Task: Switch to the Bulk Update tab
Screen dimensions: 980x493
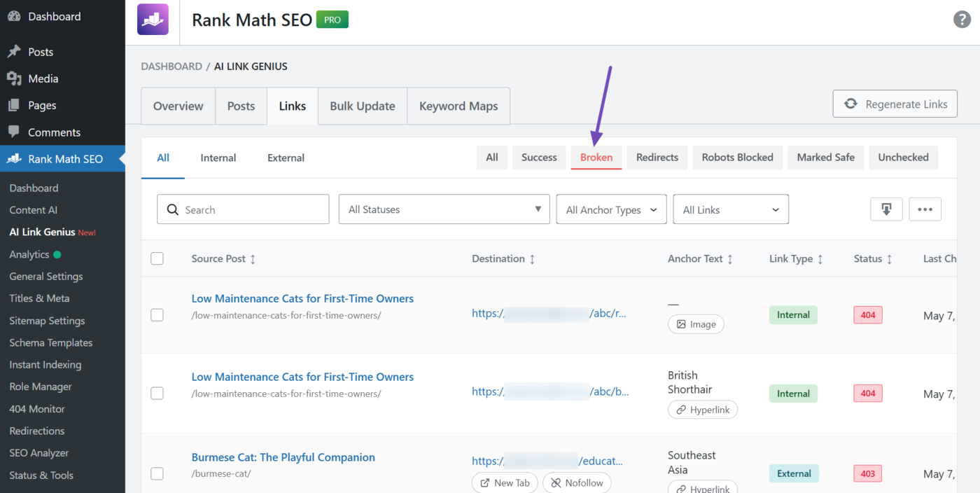Action: pos(363,106)
